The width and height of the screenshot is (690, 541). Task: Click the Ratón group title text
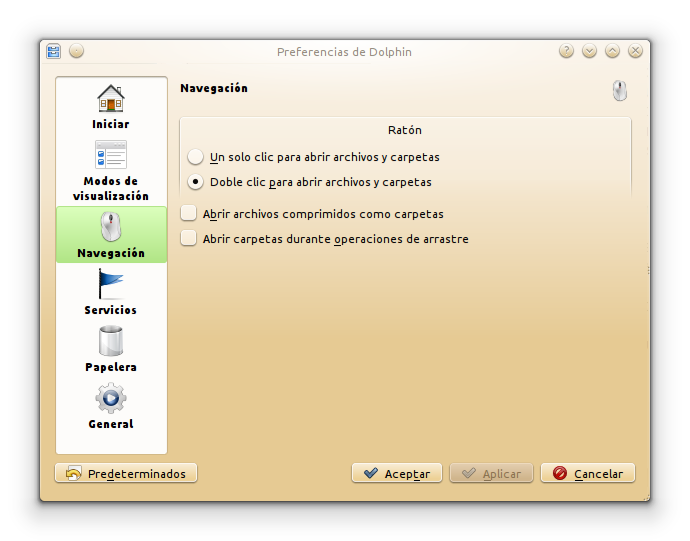coord(405,130)
